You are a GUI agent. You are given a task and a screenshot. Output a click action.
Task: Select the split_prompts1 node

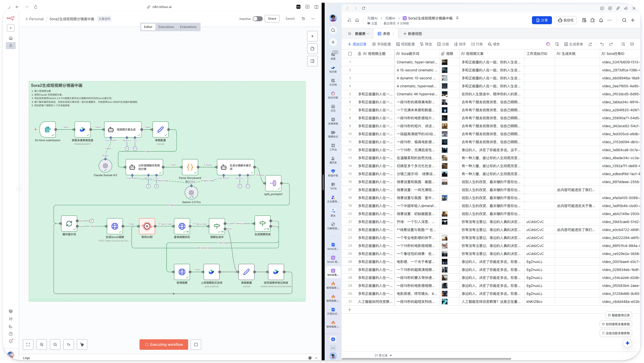point(273,183)
